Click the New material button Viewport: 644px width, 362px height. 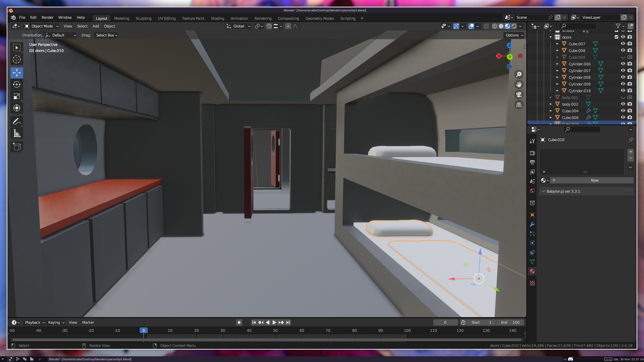point(594,180)
